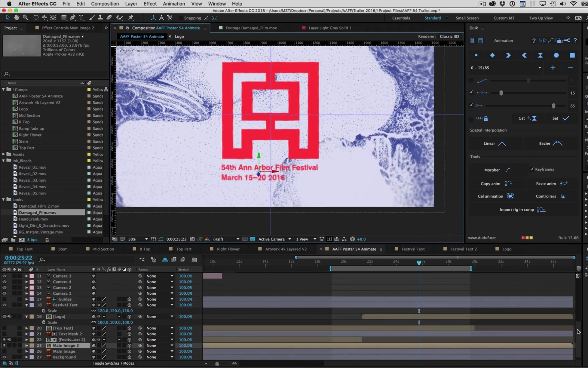Expand the Assets folder
The width and height of the screenshot is (588, 368).
3,154
